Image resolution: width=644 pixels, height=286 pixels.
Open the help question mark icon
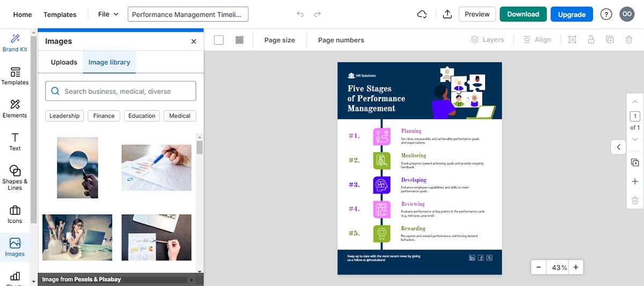point(606,14)
